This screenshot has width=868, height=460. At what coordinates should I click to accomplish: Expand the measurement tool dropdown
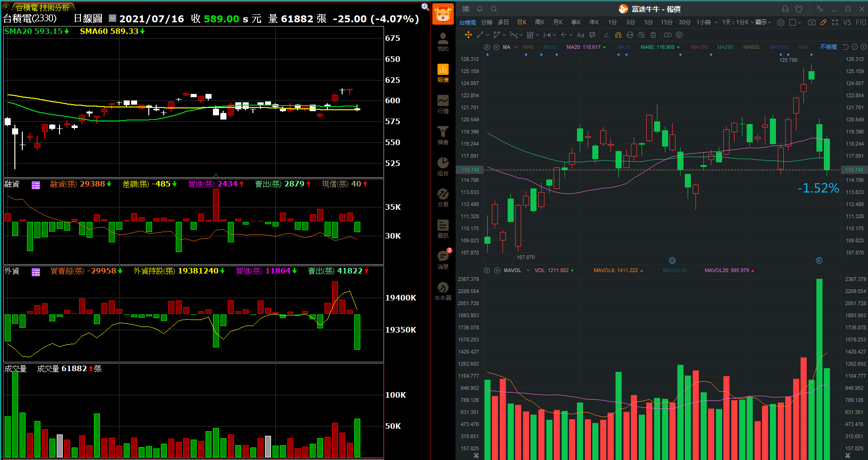[554, 35]
